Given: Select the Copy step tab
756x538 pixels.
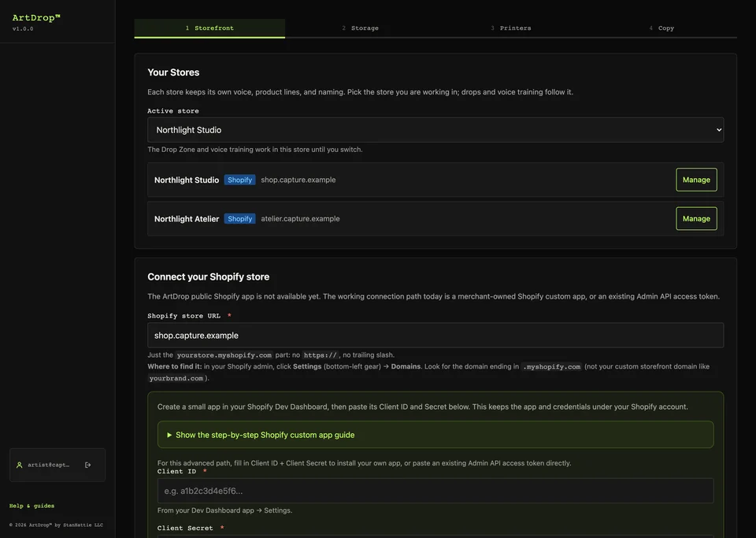Looking at the screenshot, I should click(x=661, y=28).
